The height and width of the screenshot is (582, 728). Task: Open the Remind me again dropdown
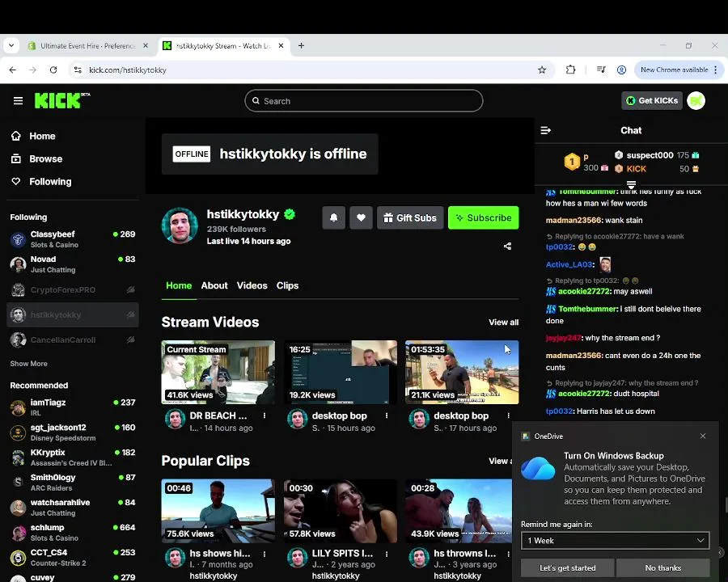point(616,541)
